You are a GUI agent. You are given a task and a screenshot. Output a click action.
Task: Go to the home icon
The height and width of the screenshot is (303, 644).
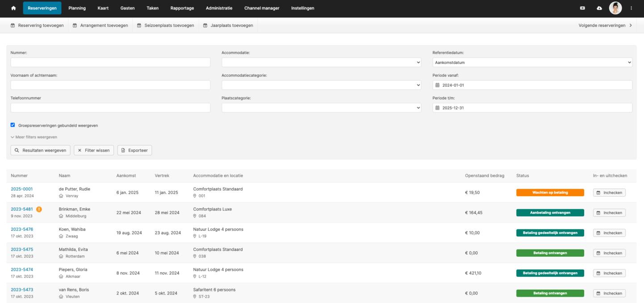click(x=13, y=8)
